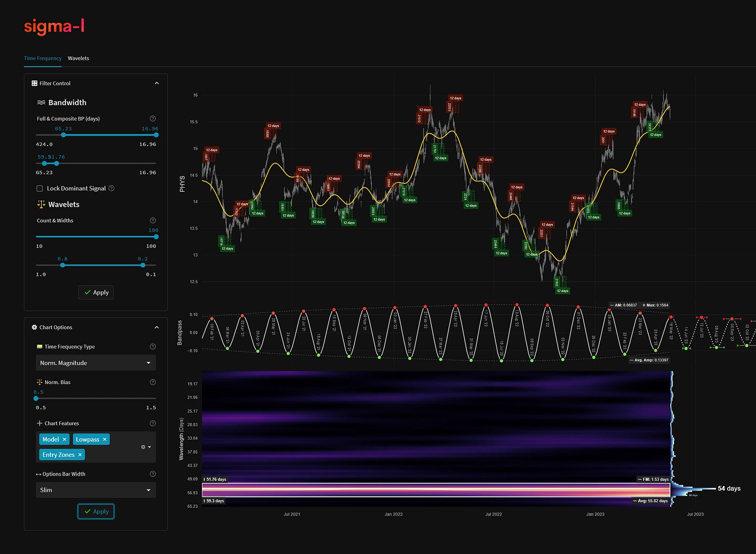Viewport: 756px width, 554px height.
Task: Click the Norm. Bias slider handle at 0.5
Action: (36, 399)
